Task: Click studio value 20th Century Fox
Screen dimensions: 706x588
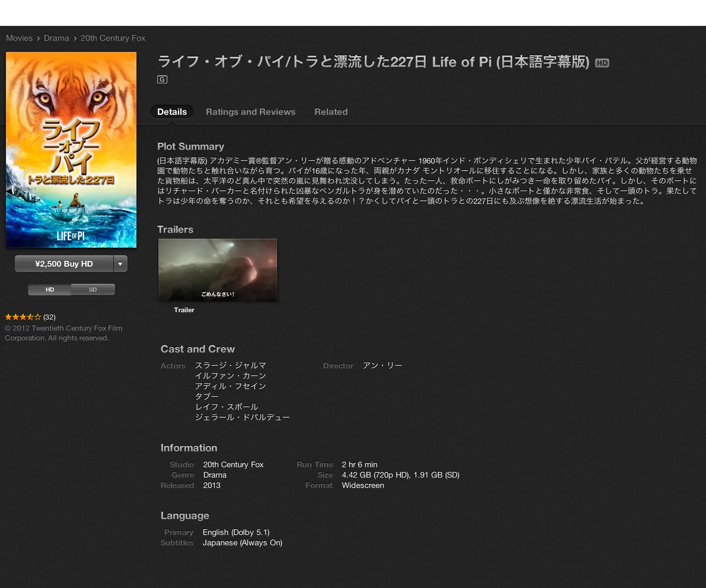Action: pyautogui.click(x=233, y=465)
